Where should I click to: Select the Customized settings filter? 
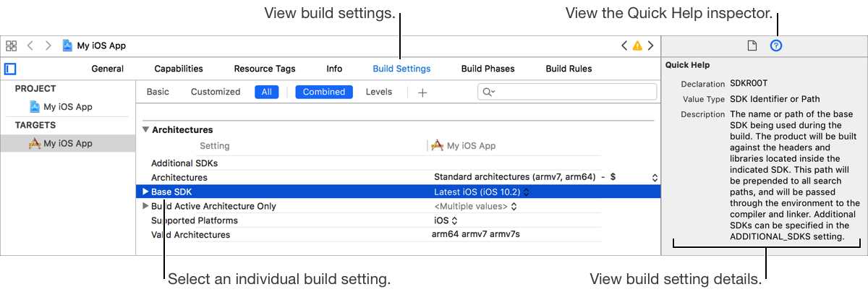[x=216, y=92]
